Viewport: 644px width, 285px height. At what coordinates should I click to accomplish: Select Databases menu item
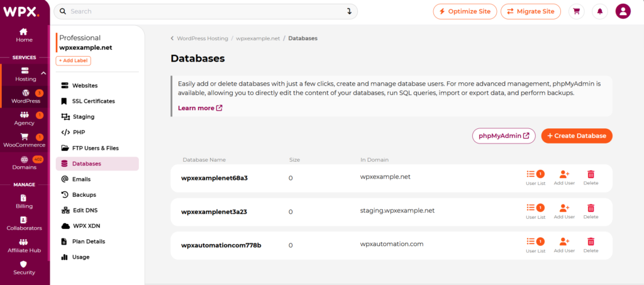(97, 164)
